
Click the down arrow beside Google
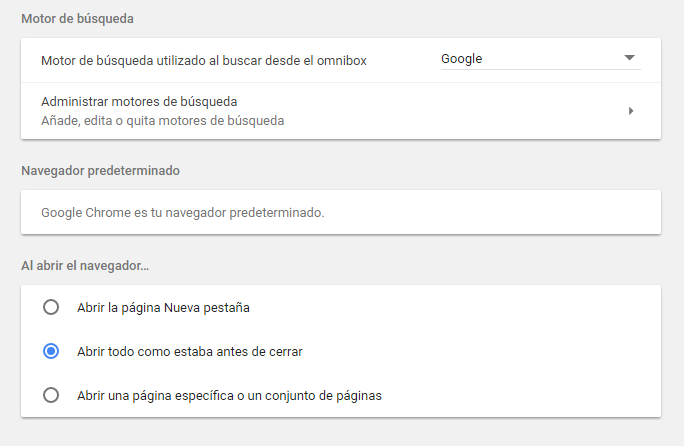(x=629, y=58)
